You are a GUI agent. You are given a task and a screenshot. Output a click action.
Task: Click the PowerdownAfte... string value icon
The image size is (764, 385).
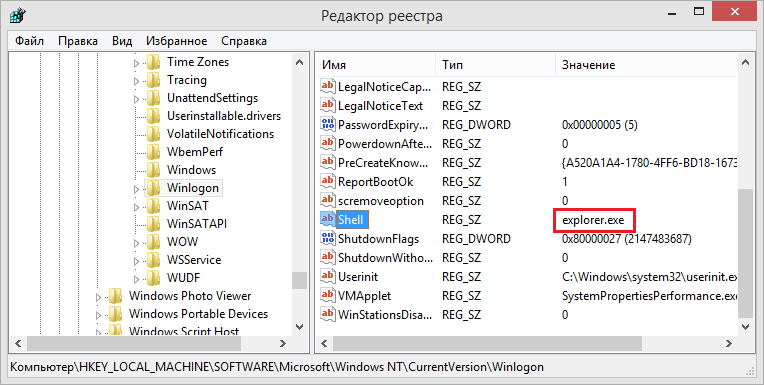[327, 143]
